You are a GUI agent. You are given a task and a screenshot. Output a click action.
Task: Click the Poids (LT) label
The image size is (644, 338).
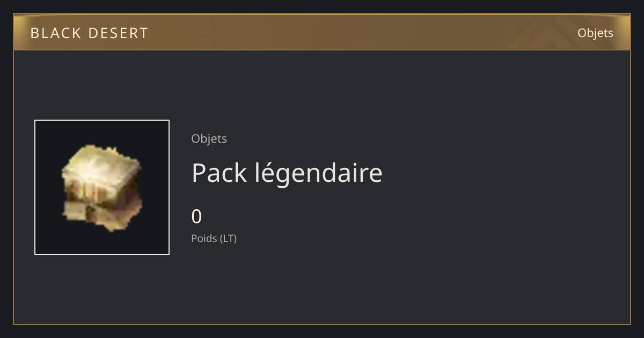point(214,238)
